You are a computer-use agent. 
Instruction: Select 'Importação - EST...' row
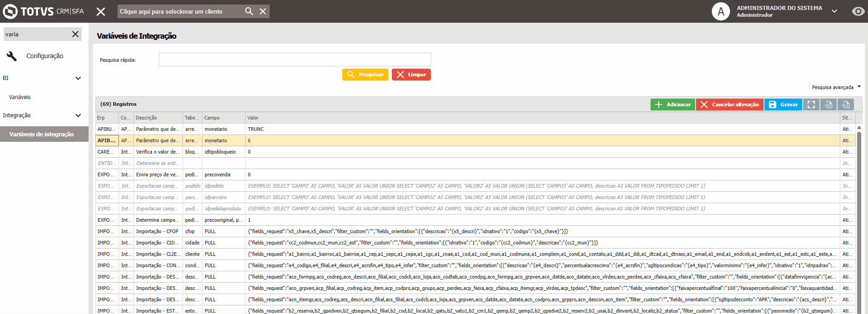click(475, 310)
